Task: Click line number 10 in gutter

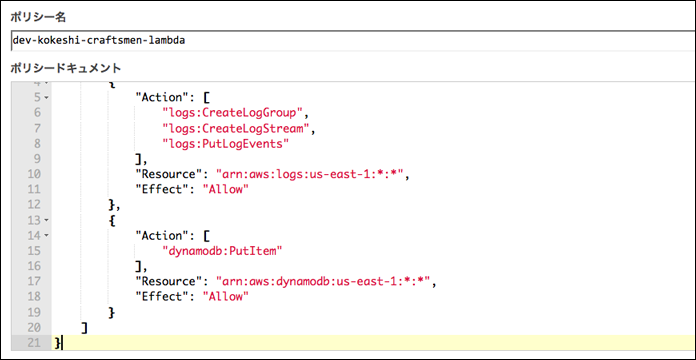Action: pos(33,174)
